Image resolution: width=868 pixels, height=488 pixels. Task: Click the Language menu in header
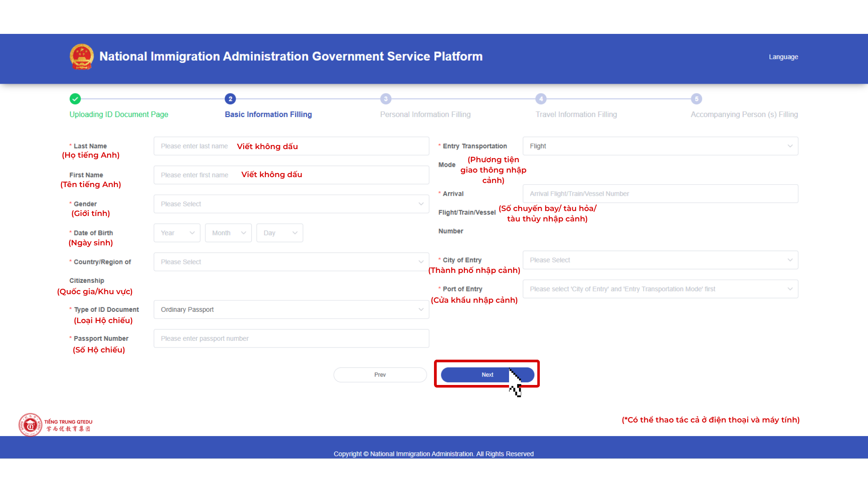783,57
